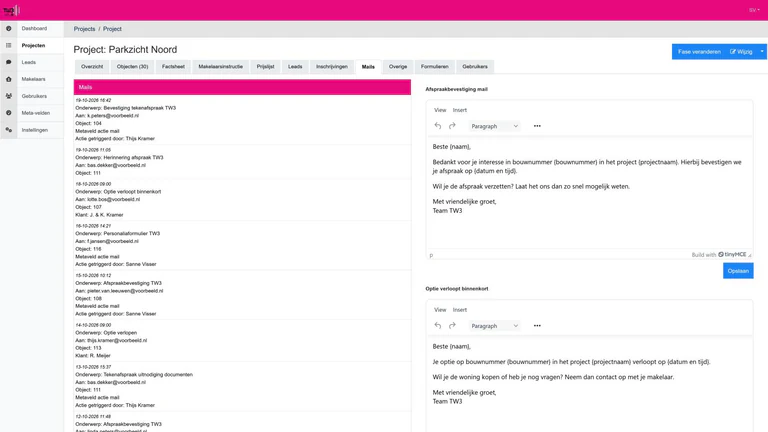Open View menu in Afspraakbevestiging editor
The image size is (768, 432).
click(440, 110)
